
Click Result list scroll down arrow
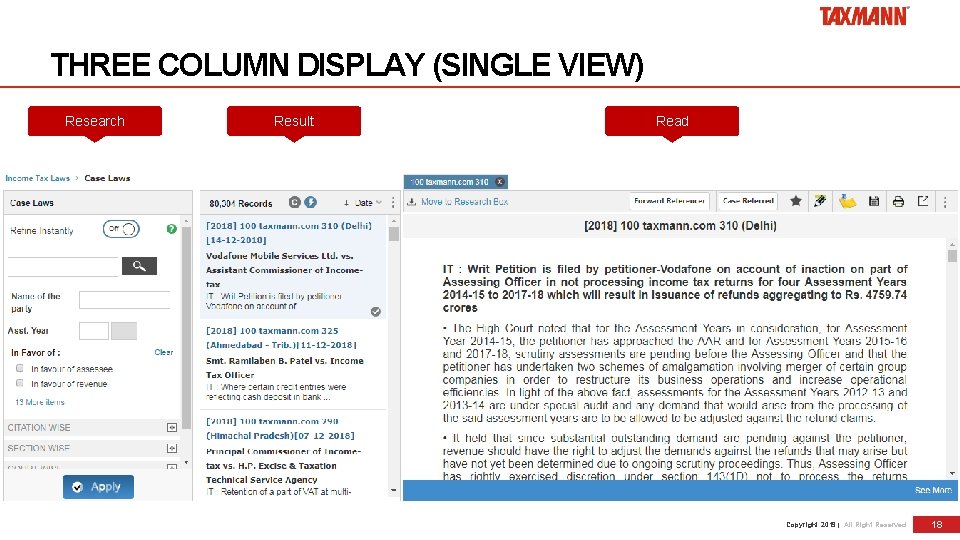(x=394, y=490)
